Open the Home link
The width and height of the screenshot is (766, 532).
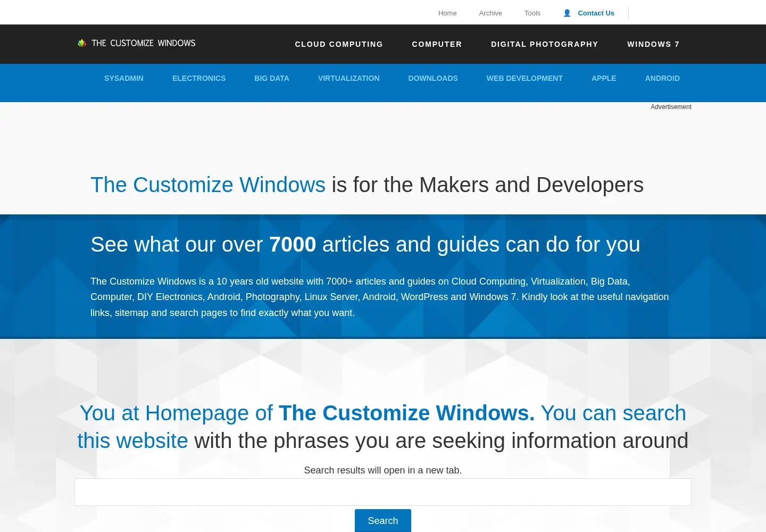point(447,13)
